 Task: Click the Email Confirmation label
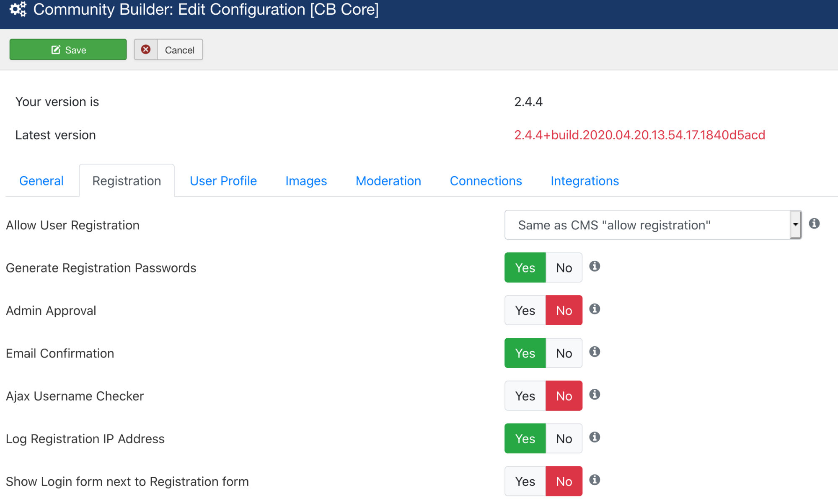tap(60, 353)
